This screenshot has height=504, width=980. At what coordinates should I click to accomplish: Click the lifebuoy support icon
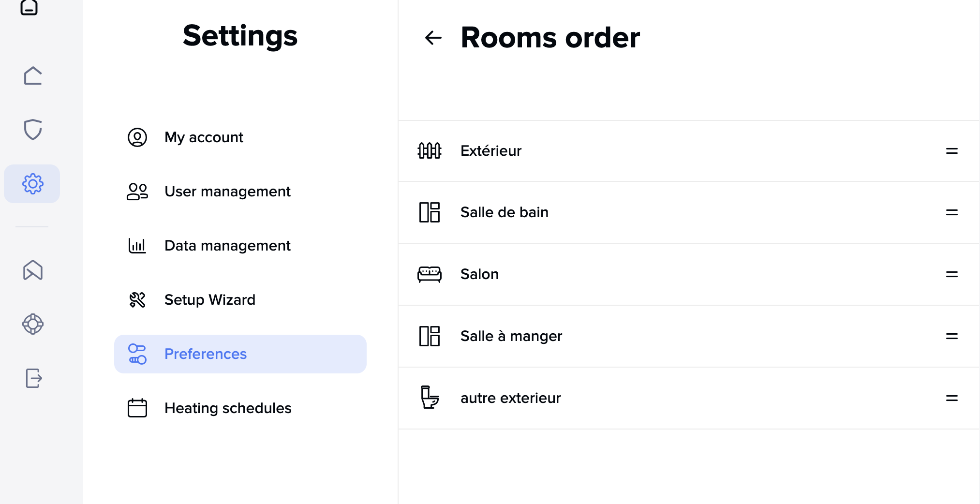tap(32, 324)
